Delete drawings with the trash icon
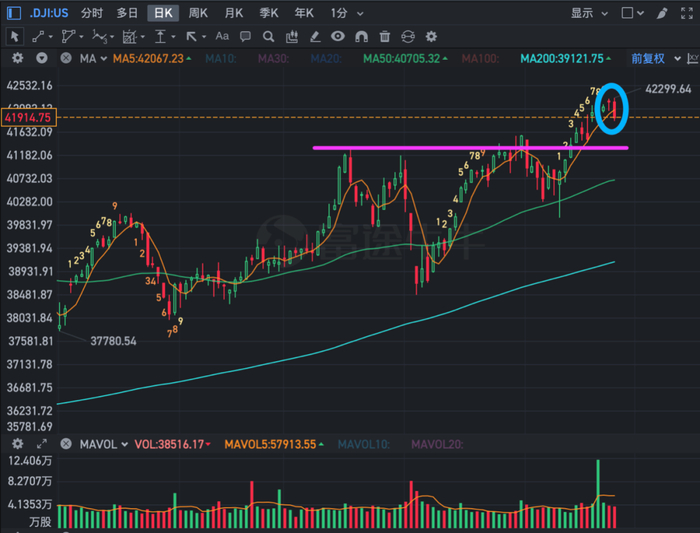Screen dimensions: 700x533 384,36
